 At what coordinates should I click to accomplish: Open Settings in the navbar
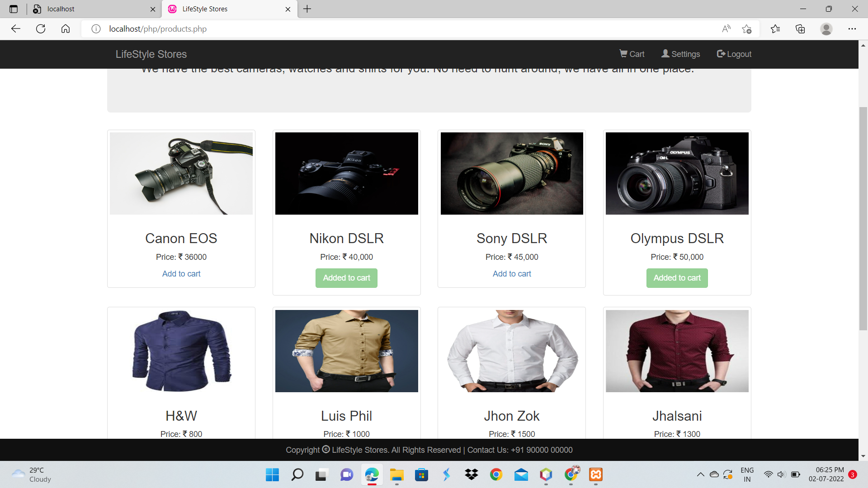click(680, 54)
